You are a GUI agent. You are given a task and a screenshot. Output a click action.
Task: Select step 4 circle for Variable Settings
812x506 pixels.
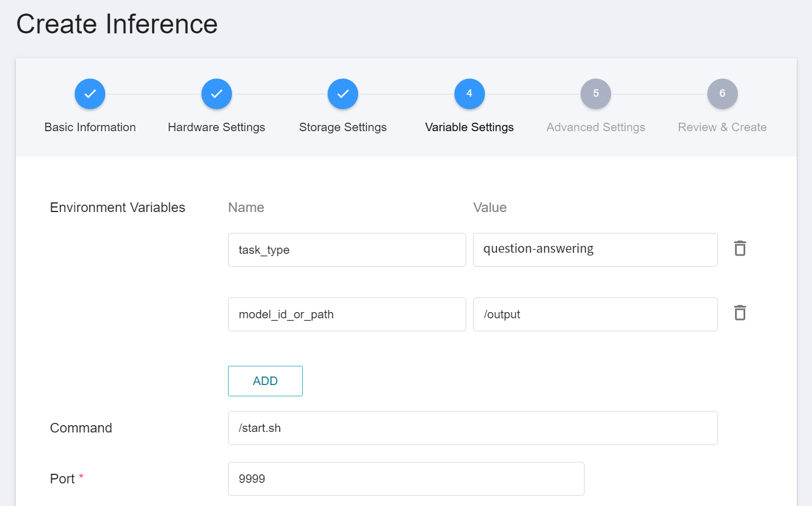(x=470, y=94)
